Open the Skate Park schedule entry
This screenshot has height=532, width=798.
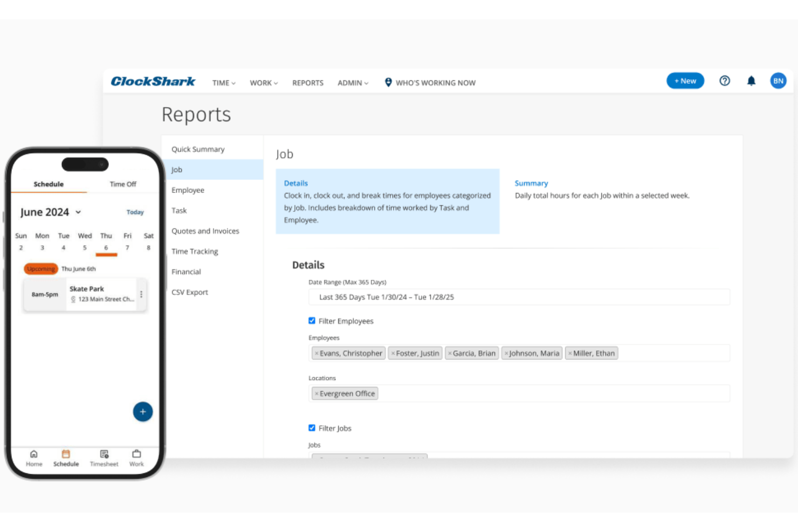click(85, 294)
